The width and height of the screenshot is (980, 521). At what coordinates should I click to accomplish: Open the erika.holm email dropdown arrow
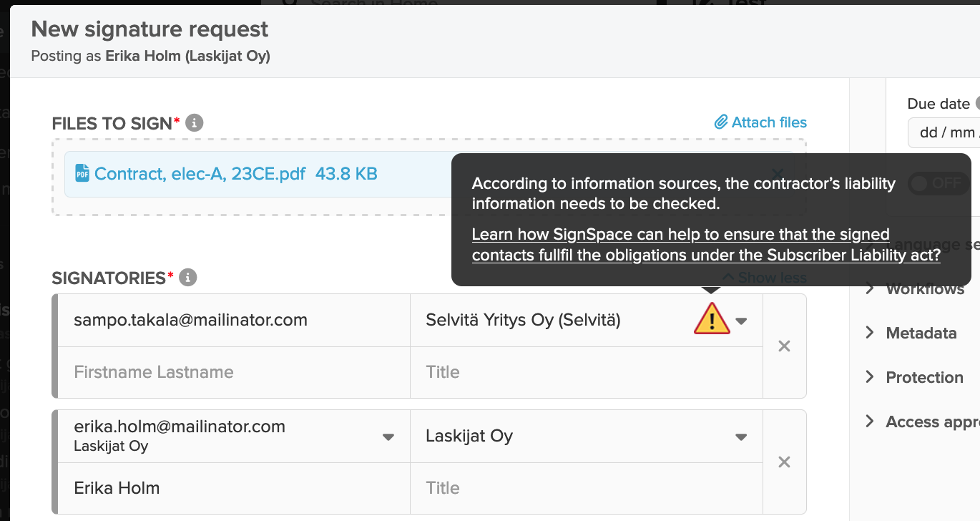[388, 437]
